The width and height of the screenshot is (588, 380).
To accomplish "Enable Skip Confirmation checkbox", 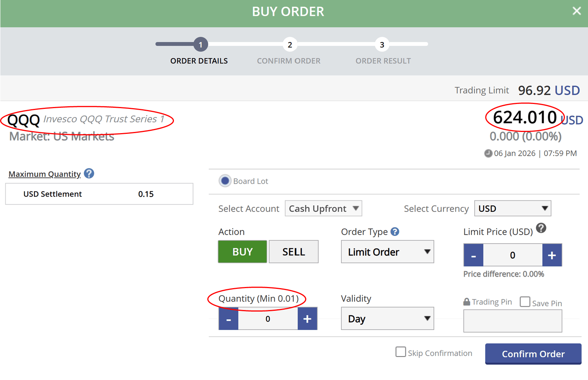I will click(401, 352).
